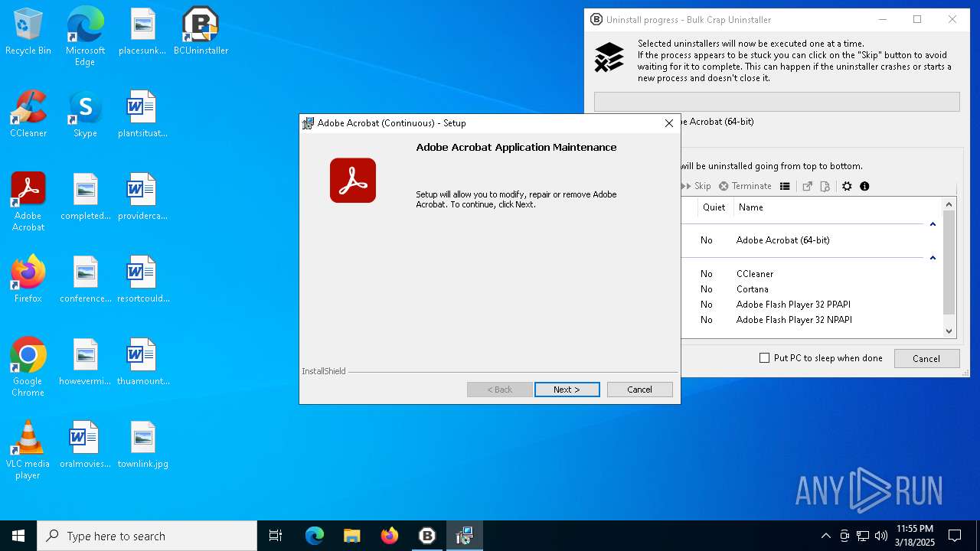Select the CCleaner desktop shortcut

[28, 115]
